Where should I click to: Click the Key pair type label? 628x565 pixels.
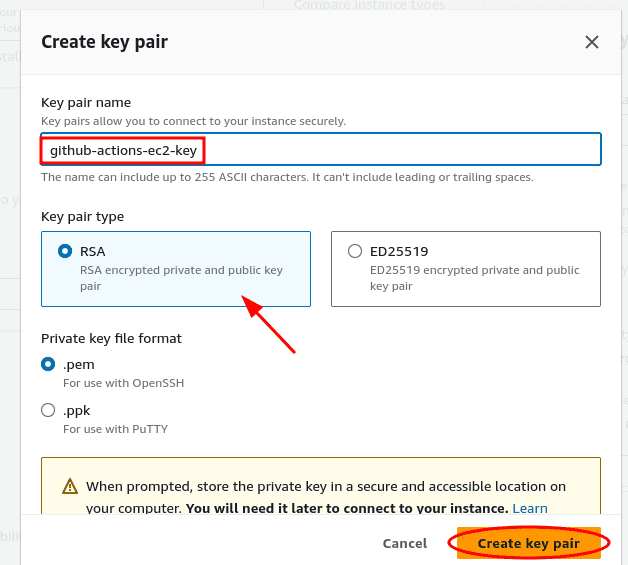(x=83, y=217)
